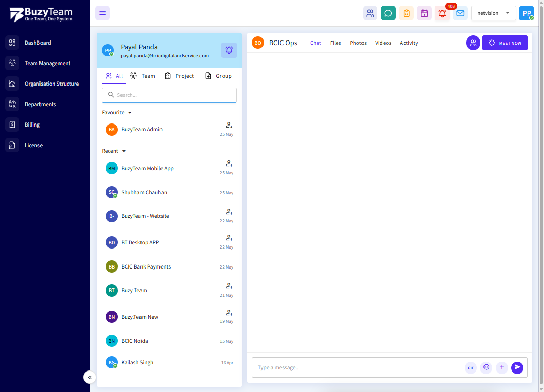Click the member icon on Buzy Team row
This screenshot has width=544, height=392.
click(229, 286)
